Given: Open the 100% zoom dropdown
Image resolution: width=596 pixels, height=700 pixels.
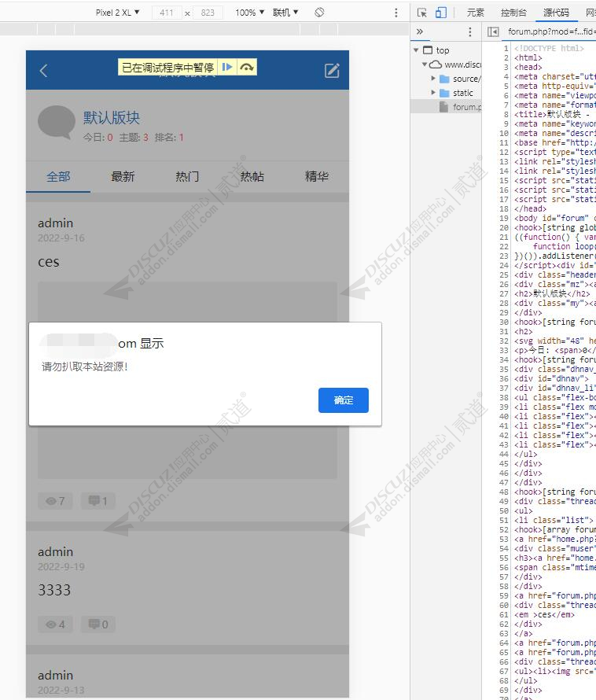Looking at the screenshot, I should (x=249, y=13).
